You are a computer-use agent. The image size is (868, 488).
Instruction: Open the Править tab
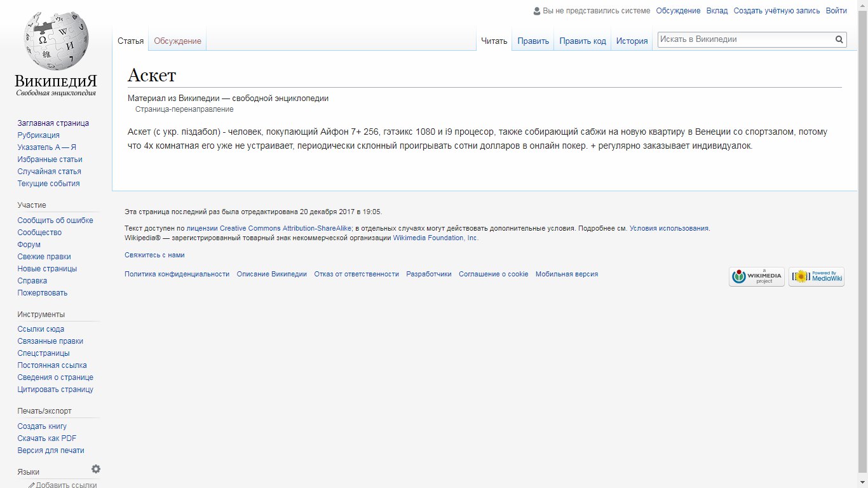point(532,41)
